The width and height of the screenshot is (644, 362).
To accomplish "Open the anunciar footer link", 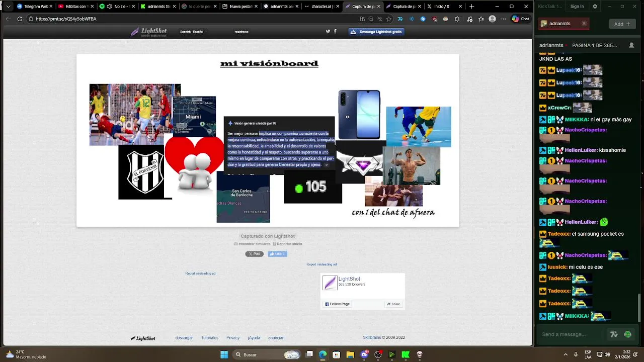I will [x=276, y=338].
